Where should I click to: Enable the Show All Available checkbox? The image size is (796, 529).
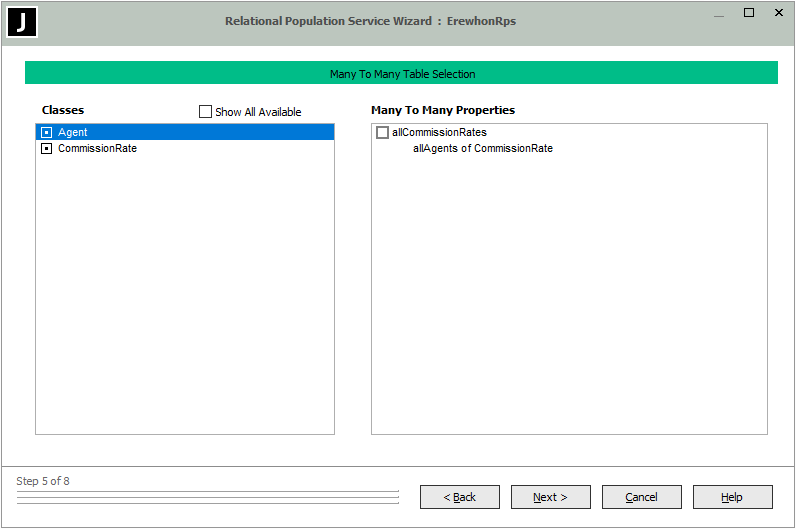pos(206,112)
